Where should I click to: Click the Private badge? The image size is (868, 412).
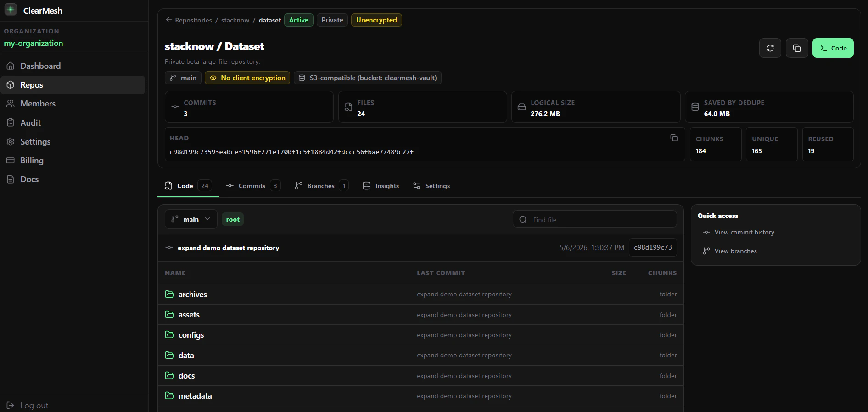coord(332,20)
